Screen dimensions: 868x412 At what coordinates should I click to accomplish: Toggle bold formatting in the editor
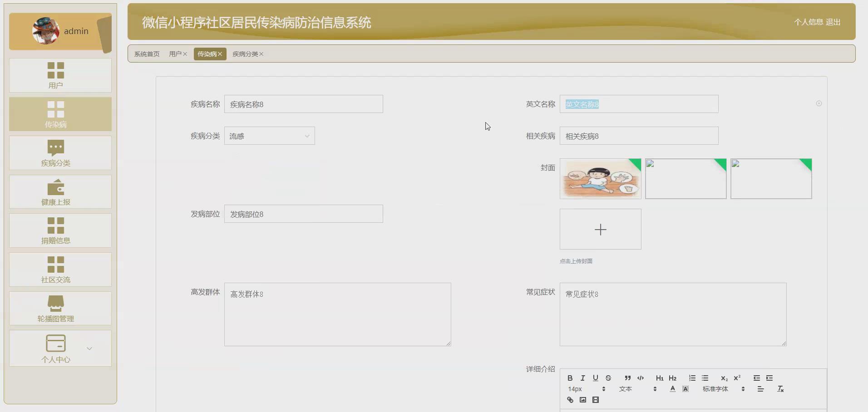click(x=570, y=378)
